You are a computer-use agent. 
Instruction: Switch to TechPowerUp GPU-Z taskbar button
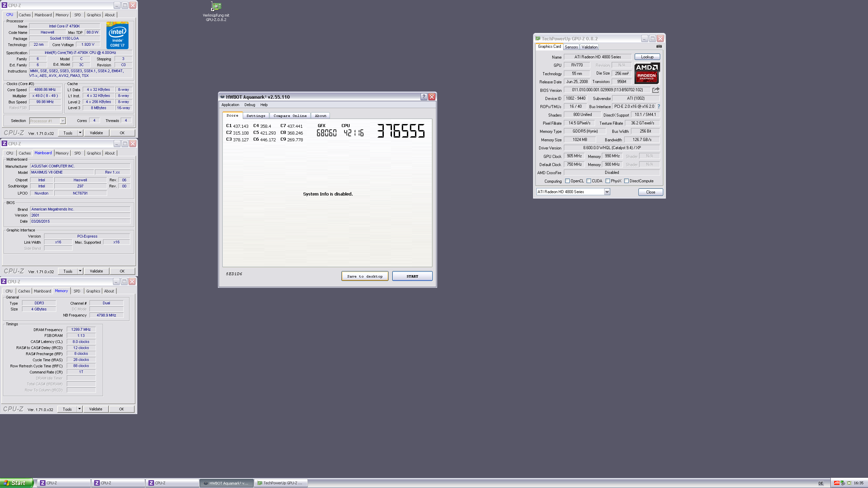pos(281,483)
